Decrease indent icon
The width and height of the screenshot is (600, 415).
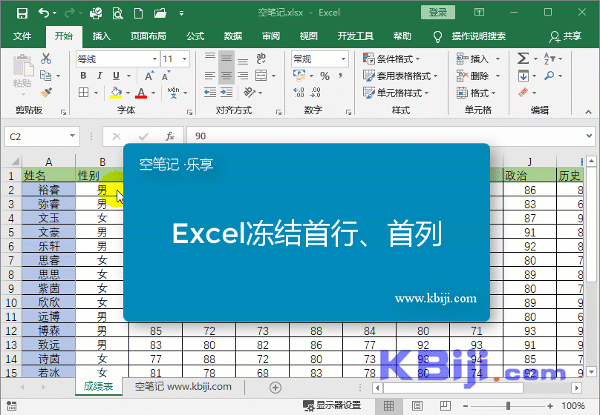point(210,92)
